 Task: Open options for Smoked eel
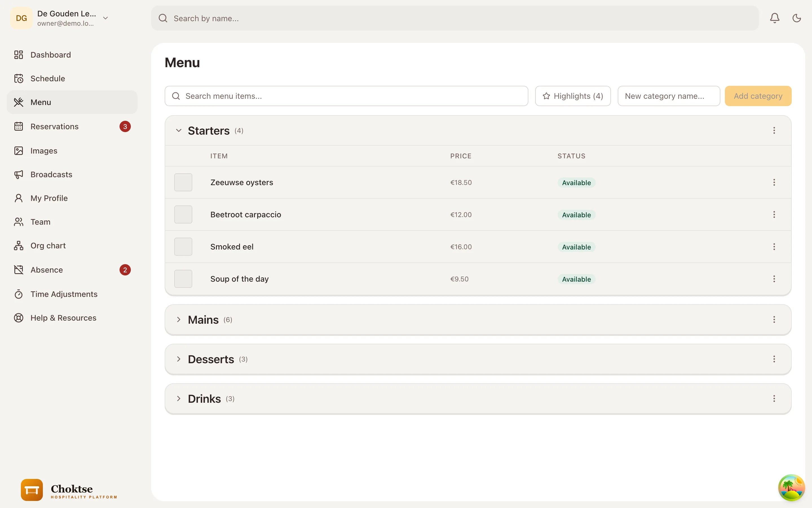[x=774, y=247]
